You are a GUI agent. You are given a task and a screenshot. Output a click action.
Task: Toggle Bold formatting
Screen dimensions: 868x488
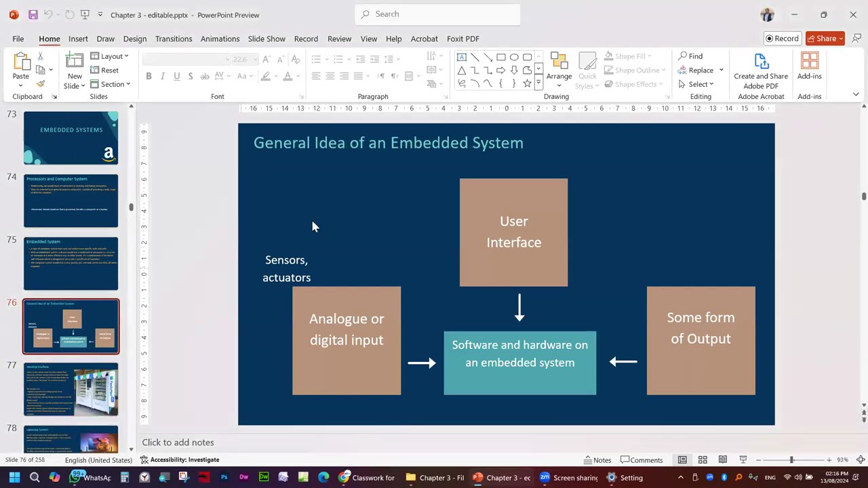[x=149, y=77]
